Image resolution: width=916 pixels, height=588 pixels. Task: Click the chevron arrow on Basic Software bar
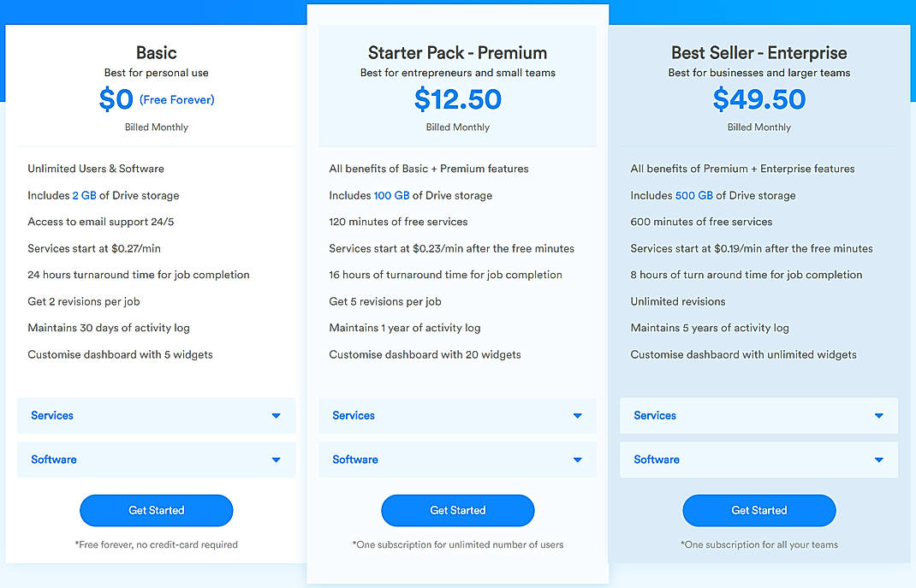(276, 460)
